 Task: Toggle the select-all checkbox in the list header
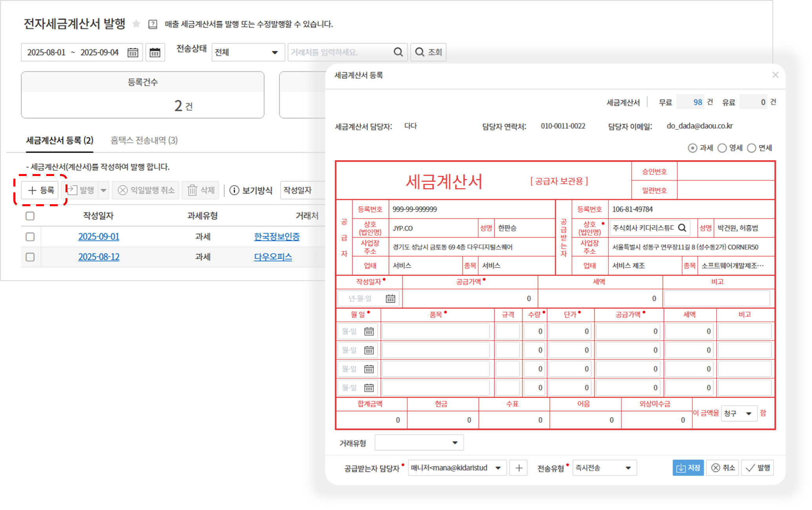point(30,216)
